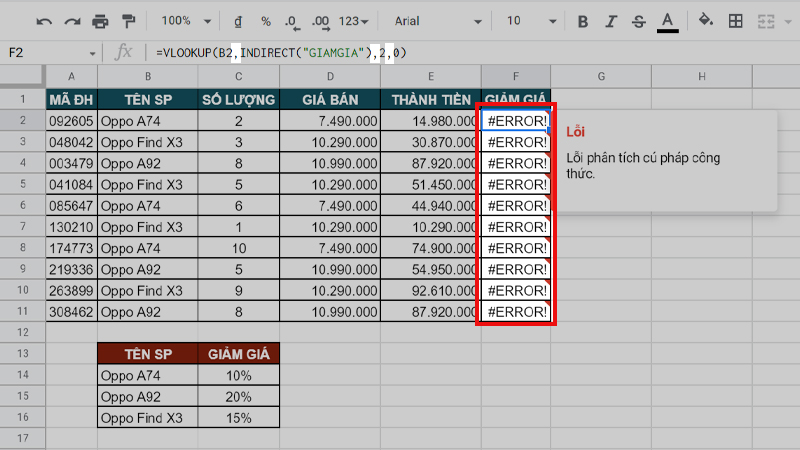Click cell with order code 130210
The image size is (800, 450).
pyautogui.click(x=71, y=227)
